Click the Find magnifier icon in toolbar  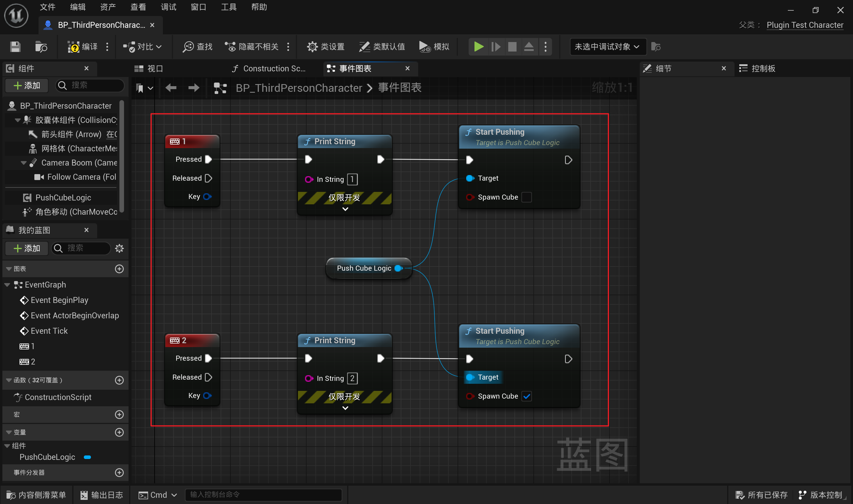[x=188, y=46]
